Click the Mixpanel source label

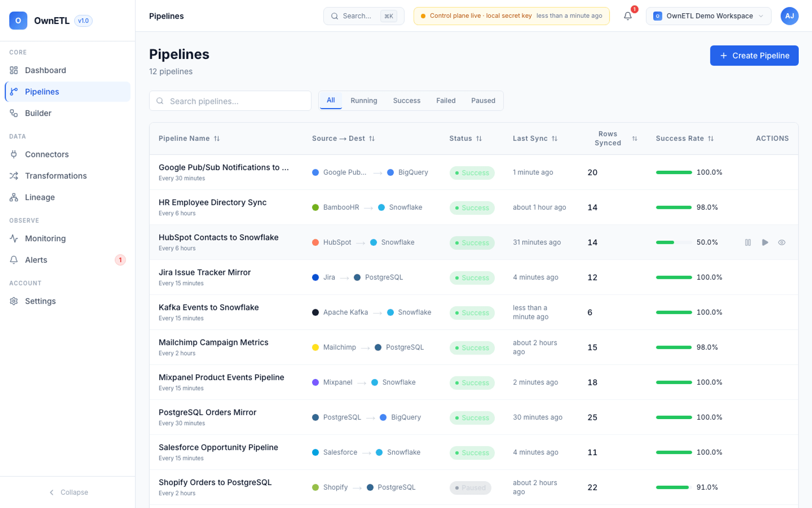337,382
